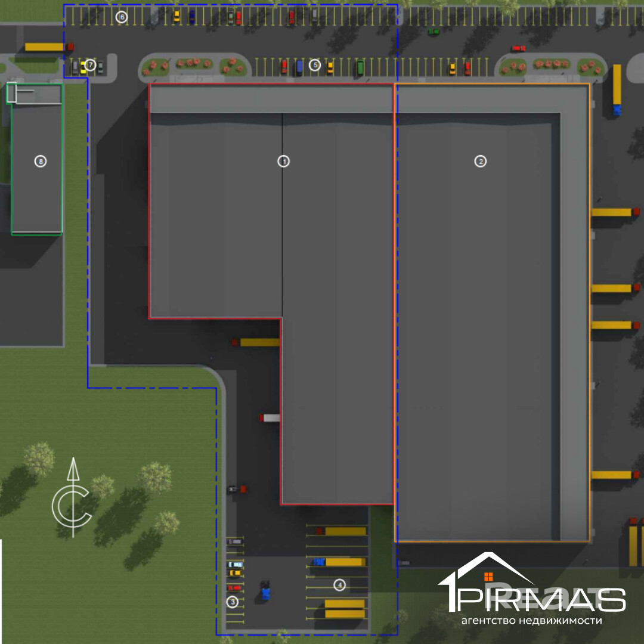Click the circled number 3 parking marker

pyautogui.click(x=233, y=602)
